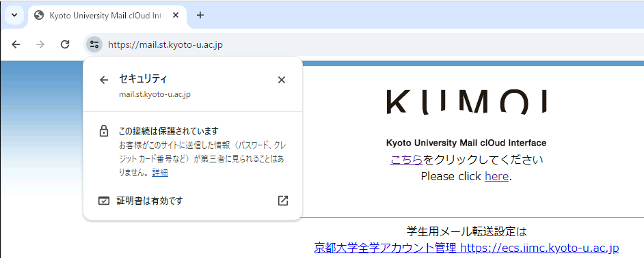Click the globe favicon on the tab
644x258 pixels.
click(x=40, y=15)
